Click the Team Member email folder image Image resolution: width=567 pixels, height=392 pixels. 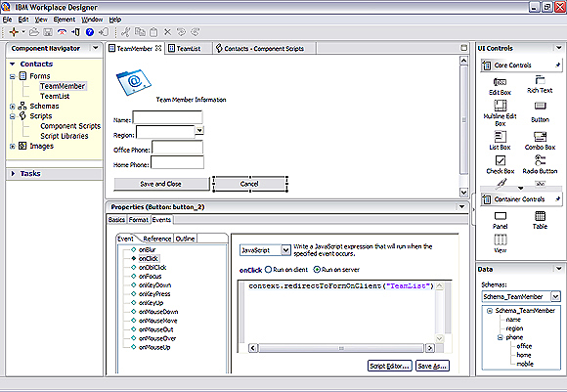coord(133,82)
